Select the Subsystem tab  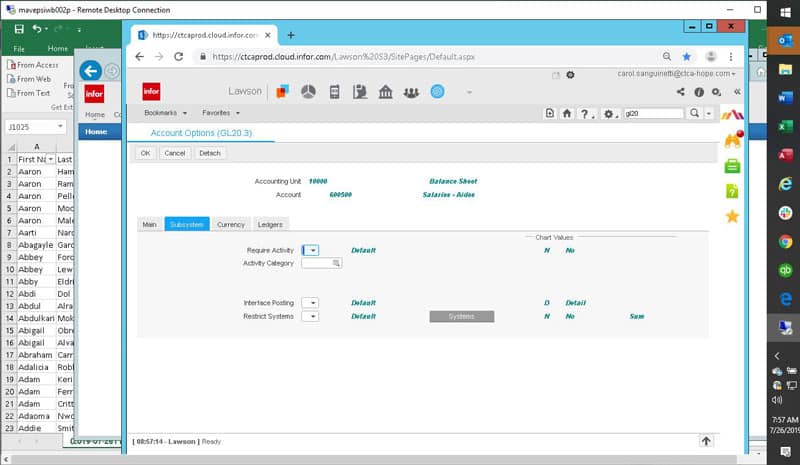(x=187, y=225)
